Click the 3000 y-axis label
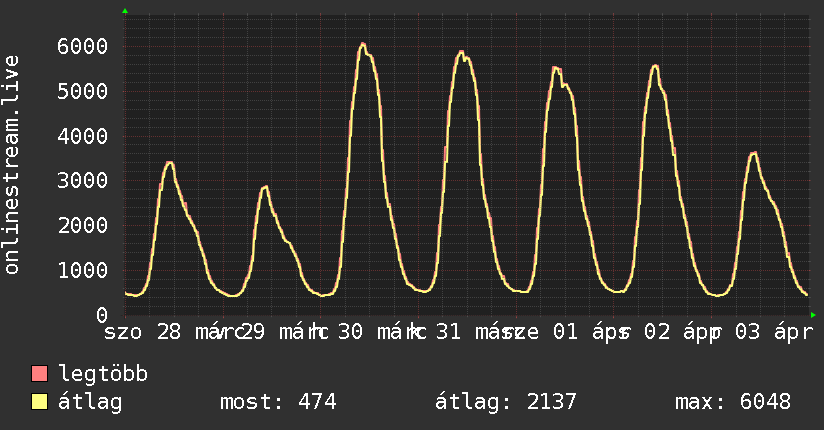Screen dimensions: 824x430 (83, 181)
